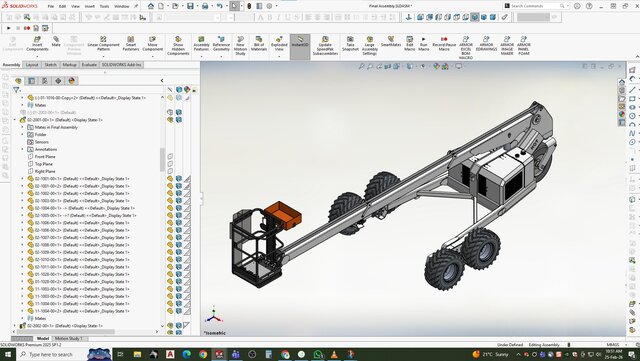Open the SOLIDWORKS Add-Ins tab
Image resolution: width=640 pixels, height=361 pixels.
coord(121,65)
